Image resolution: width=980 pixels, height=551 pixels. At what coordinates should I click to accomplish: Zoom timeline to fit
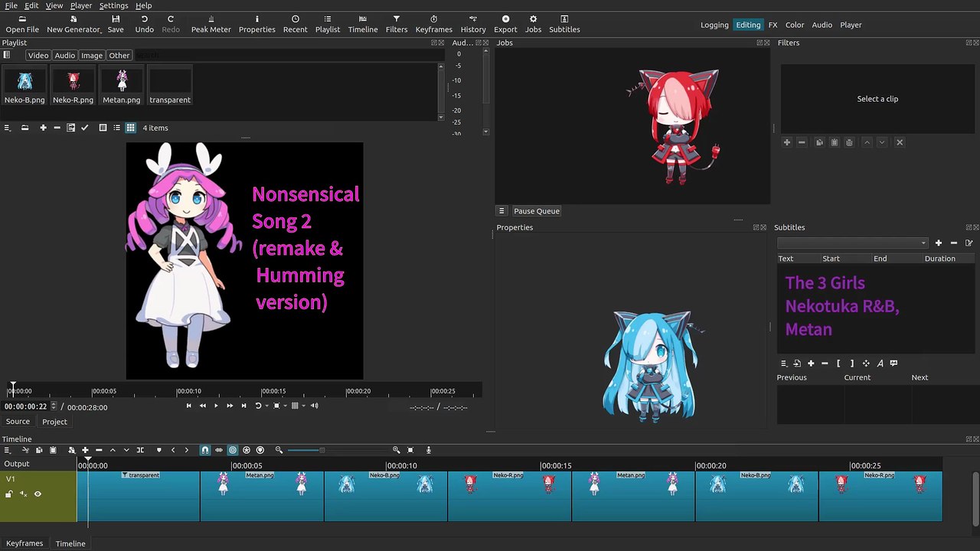(410, 450)
